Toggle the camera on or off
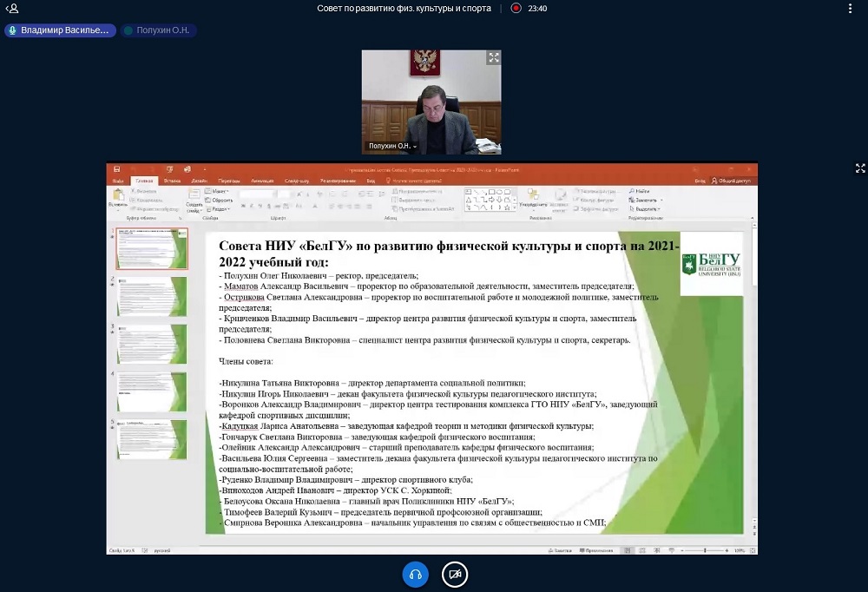The width and height of the screenshot is (868, 592). pyautogui.click(x=454, y=575)
